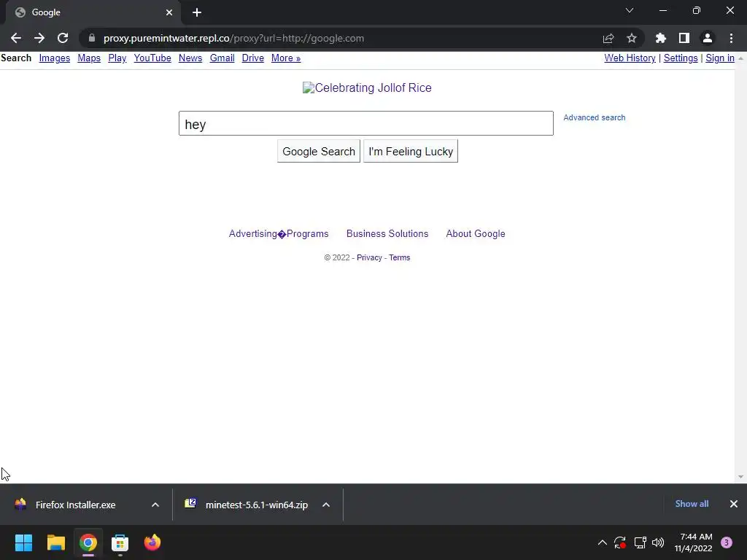Image resolution: width=747 pixels, height=560 pixels.
Task: Open the Drive link
Action: (253, 58)
